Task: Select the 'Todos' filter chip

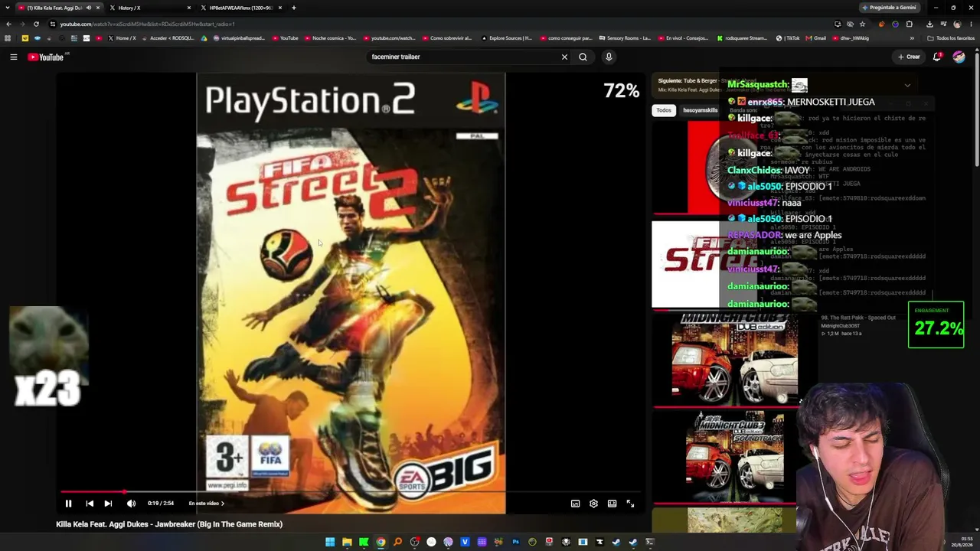Action: coord(664,110)
